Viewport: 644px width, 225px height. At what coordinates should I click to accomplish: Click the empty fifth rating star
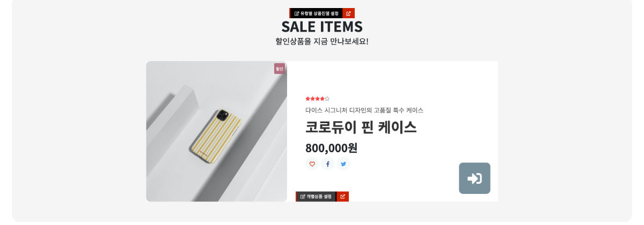[x=327, y=99]
